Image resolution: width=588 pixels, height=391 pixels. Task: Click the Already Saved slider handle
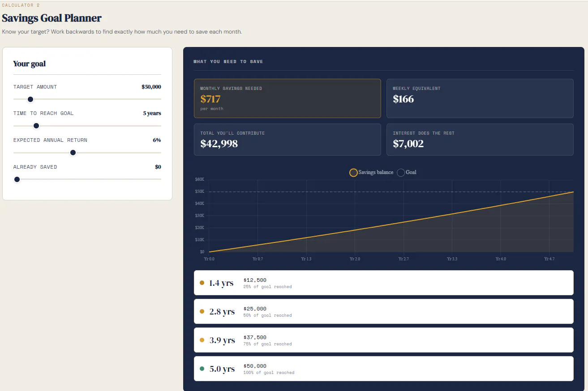click(17, 179)
